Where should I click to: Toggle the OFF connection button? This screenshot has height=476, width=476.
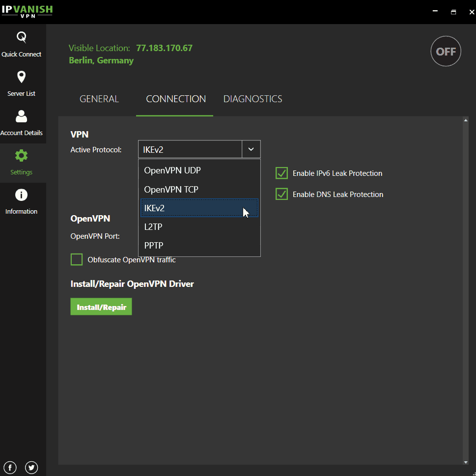446,51
